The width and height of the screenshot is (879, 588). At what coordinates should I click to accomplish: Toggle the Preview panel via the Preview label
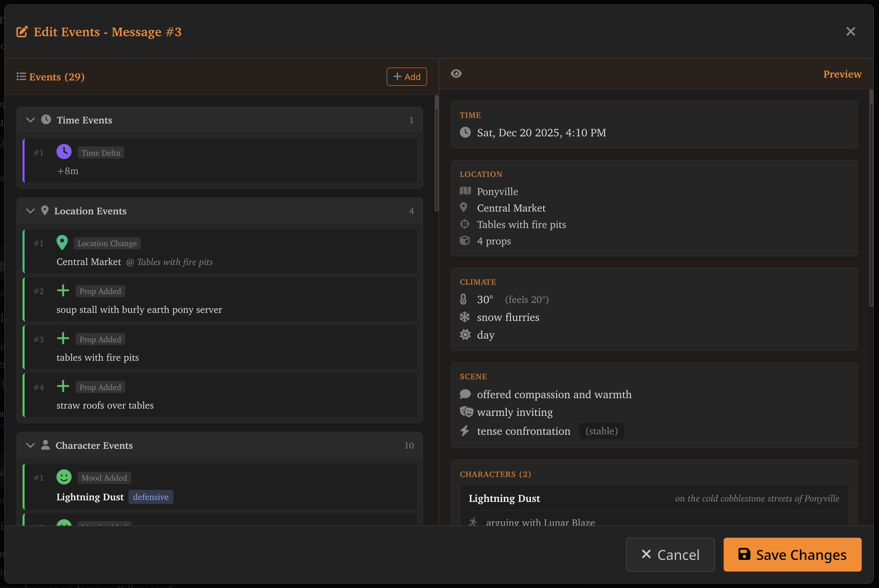pos(842,74)
